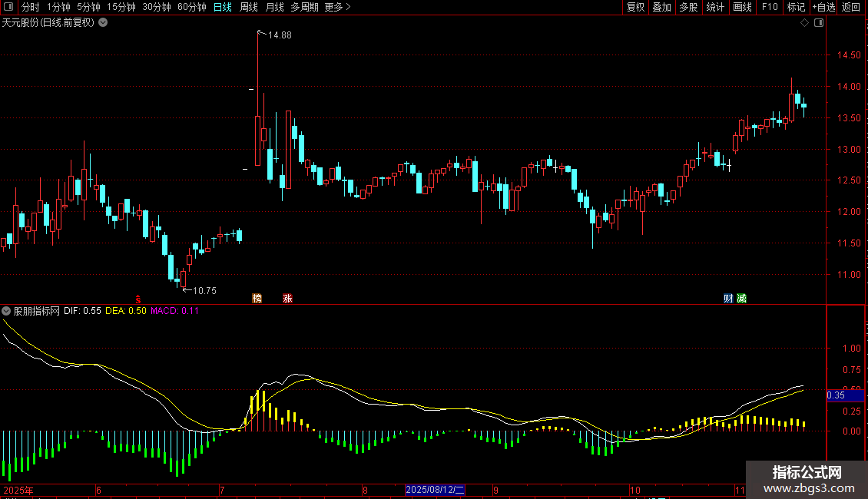This screenshot has width=868, height=499.
Task: Click month 10 on the time axis
Action: [x=635, y=490]
